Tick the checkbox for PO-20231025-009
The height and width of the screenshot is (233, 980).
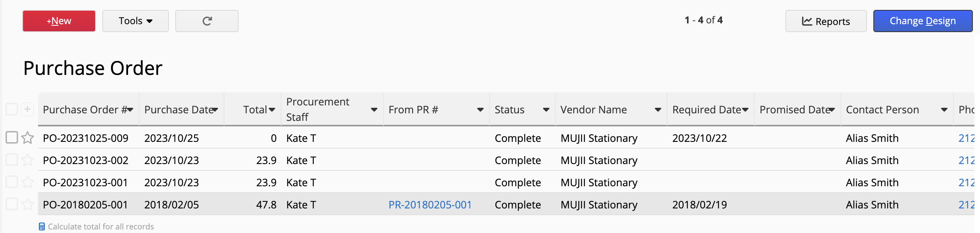click(12, 138)
